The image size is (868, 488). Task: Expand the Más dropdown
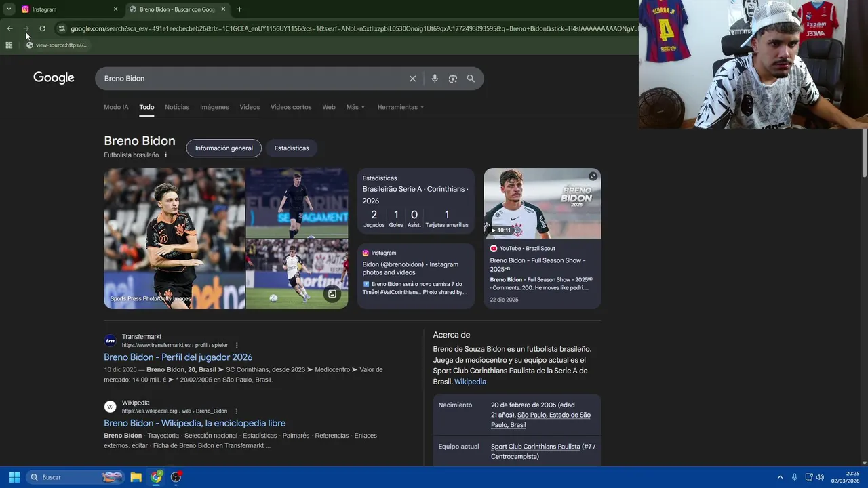pos(355,107)
